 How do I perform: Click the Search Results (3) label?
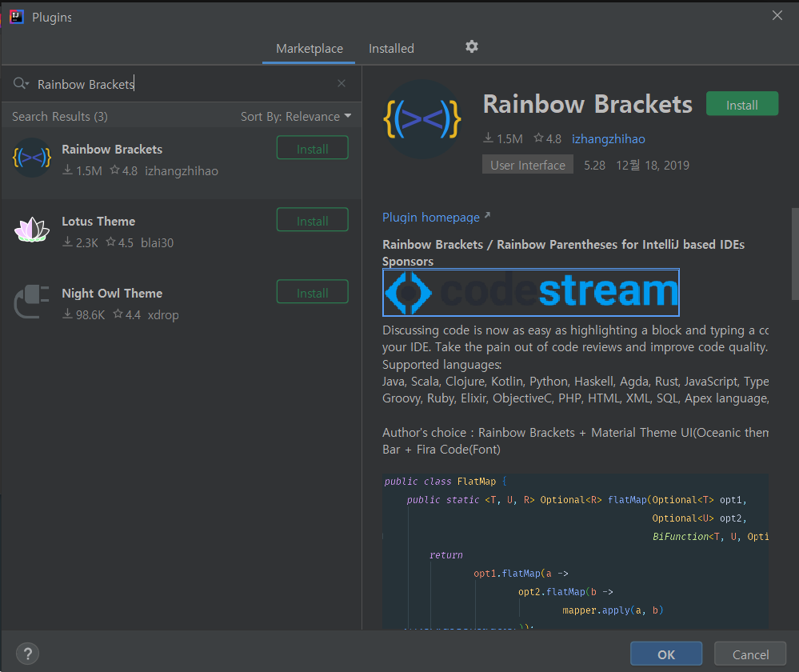[60, 116]
